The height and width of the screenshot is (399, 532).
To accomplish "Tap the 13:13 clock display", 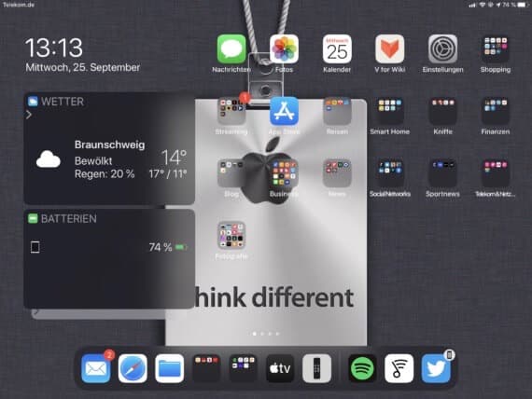I will pos(54,48).
